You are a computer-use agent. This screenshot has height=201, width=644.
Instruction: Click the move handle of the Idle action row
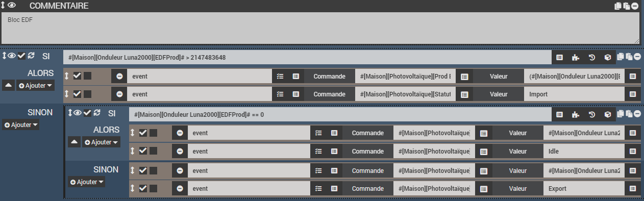coord(132,151)
